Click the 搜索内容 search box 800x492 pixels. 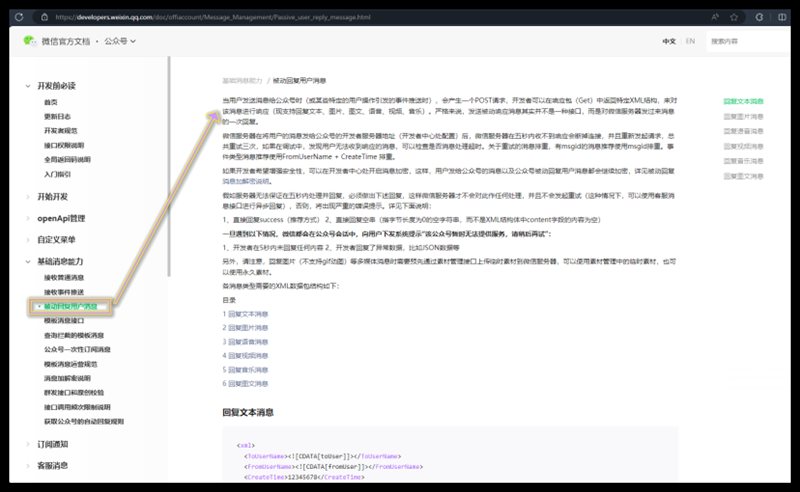point(747,41)
